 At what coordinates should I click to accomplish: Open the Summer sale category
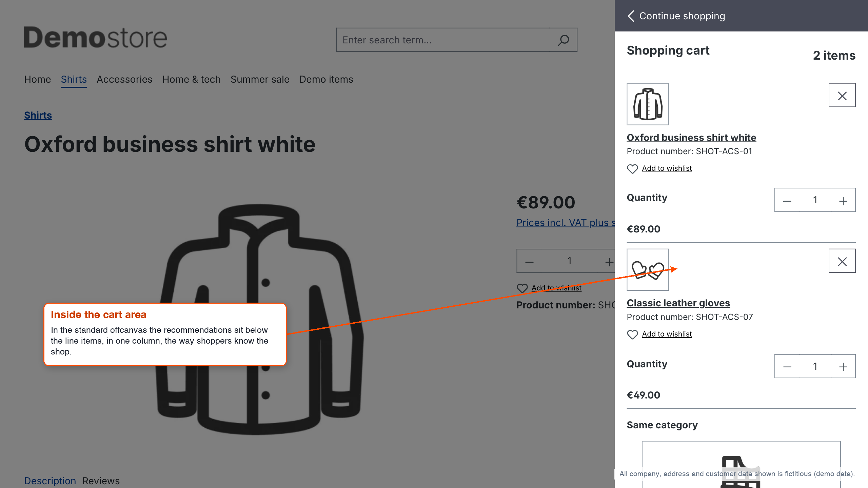pos(260,79)
